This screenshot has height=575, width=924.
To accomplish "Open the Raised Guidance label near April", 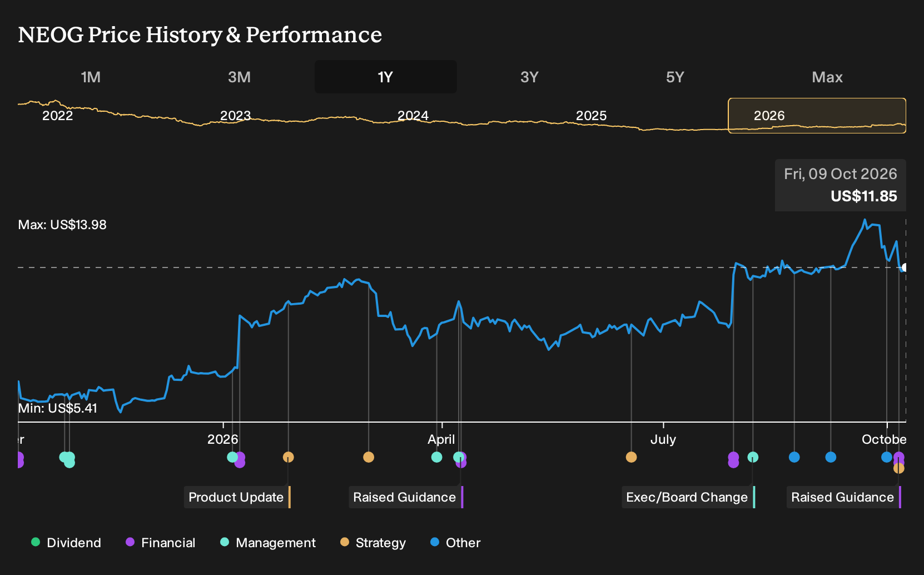I will coord(405,497).
